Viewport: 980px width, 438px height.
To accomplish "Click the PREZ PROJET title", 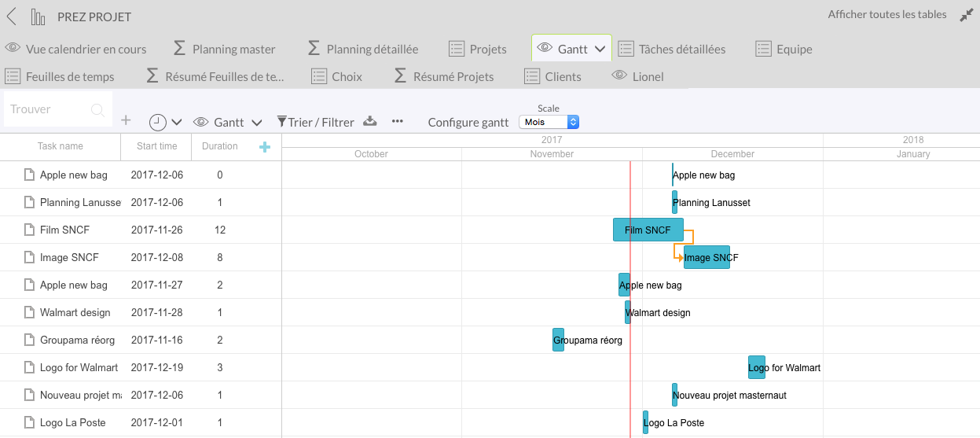I will click(94, 17).
